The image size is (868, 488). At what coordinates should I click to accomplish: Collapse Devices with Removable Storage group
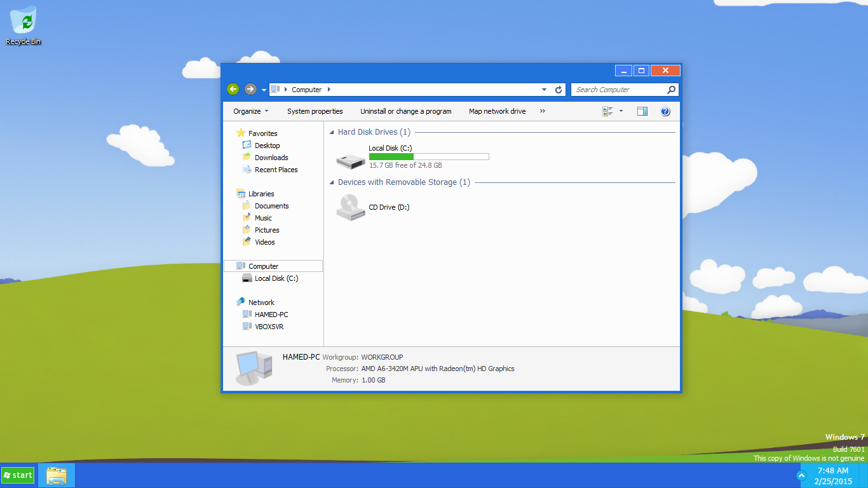point(332,183)
